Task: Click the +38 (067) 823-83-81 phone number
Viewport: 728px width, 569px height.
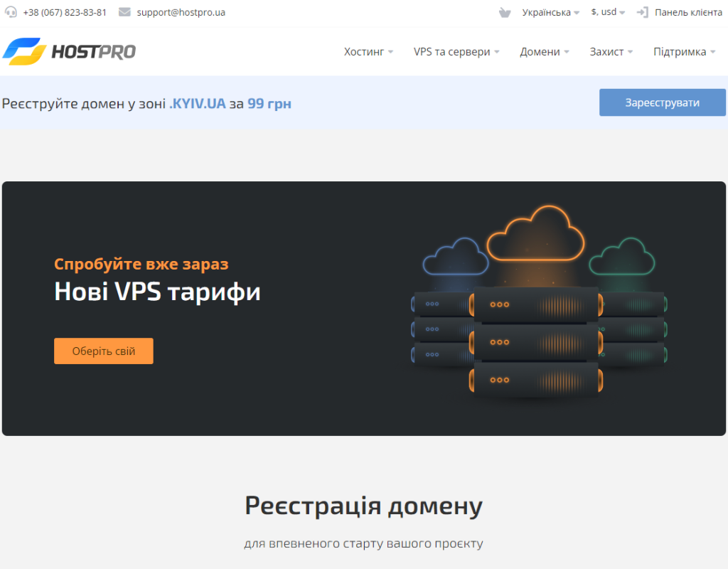Action: point(65,12)
